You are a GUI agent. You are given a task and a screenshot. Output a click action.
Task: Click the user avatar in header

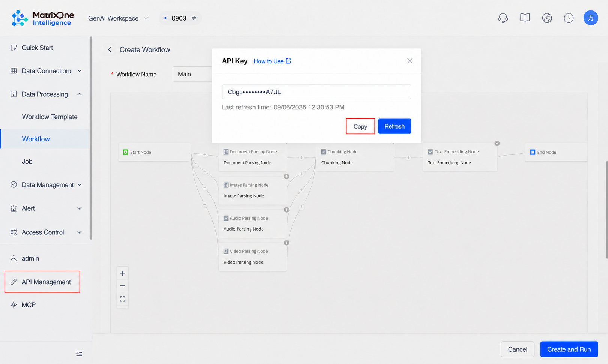coord(591,18)
